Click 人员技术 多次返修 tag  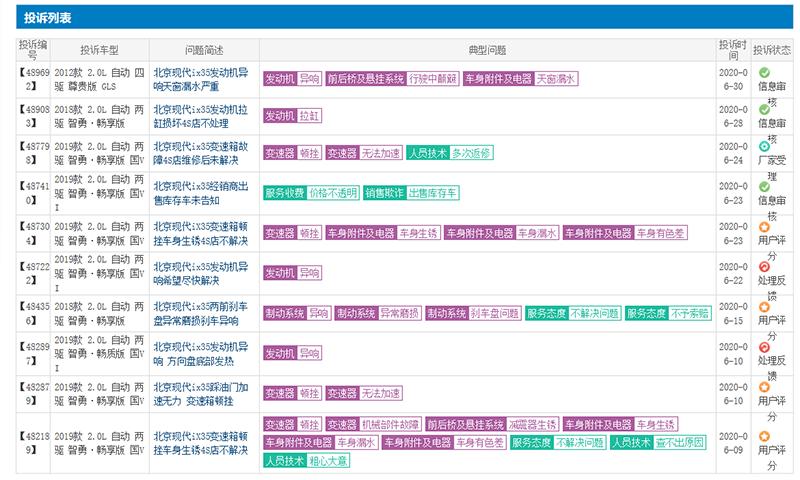pos(450,153)
